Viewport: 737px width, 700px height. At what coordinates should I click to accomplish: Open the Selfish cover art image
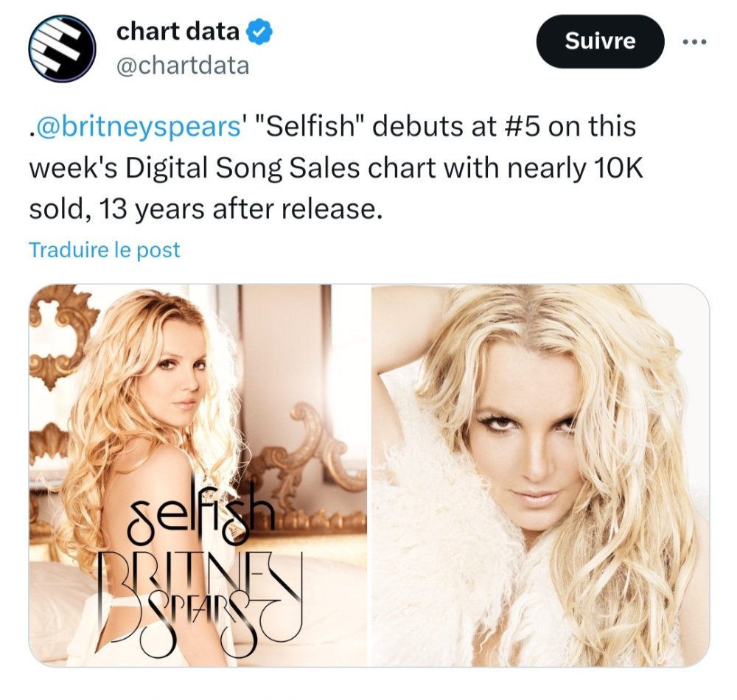tap(198, 475)
